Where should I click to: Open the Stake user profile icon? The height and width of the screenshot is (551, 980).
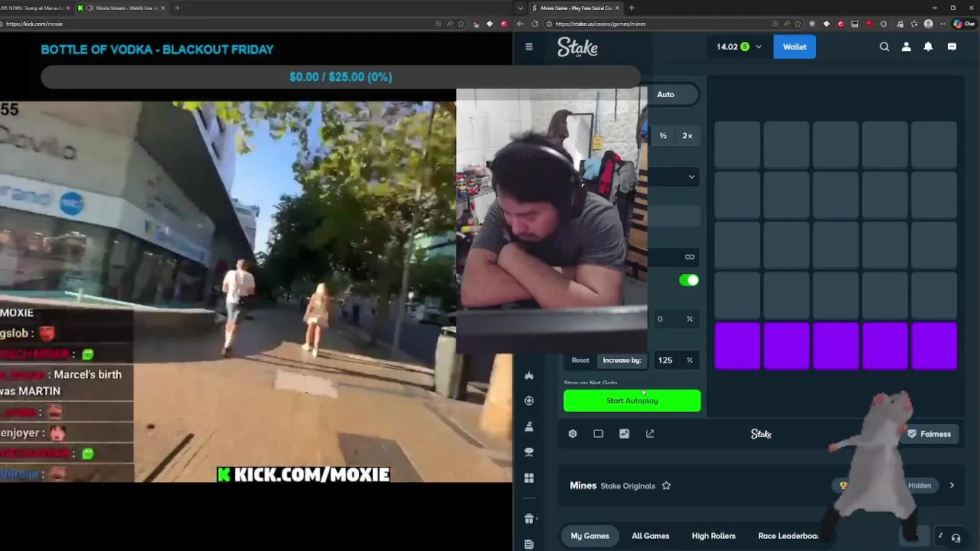point(906,47)
